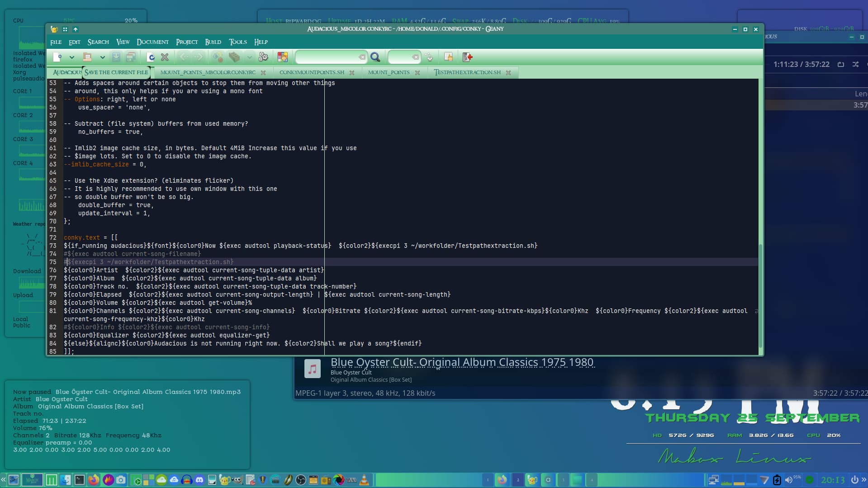
Task: Click the editor's vertical scrollbar
Action: tap(760, 294)
